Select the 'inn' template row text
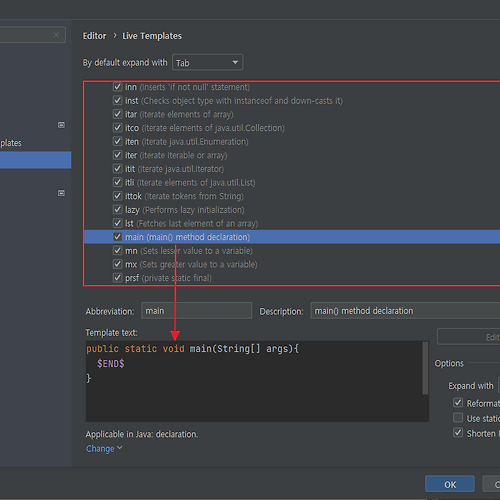The image size is (500, 500). click(x=187, y=87)
